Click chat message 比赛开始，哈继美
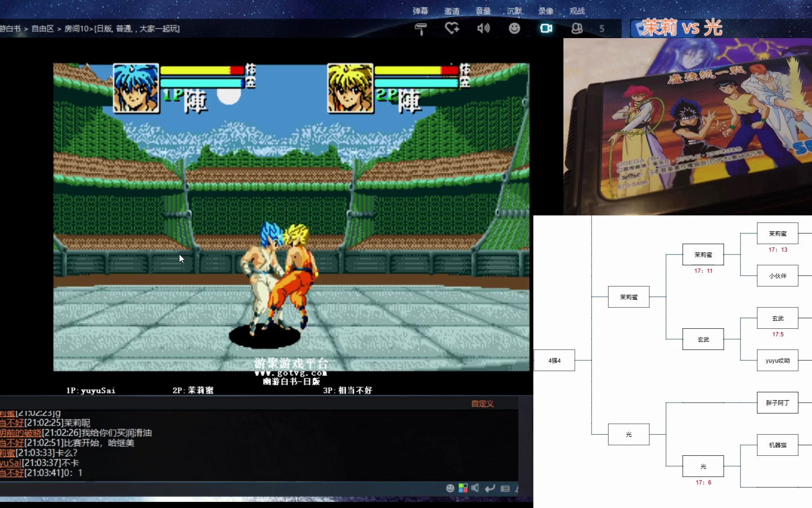812x508 pixels. (99, 443)
